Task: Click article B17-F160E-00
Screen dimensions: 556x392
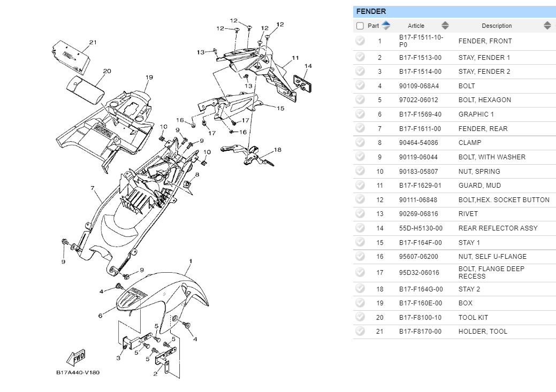Action: (x=421, y=303)
